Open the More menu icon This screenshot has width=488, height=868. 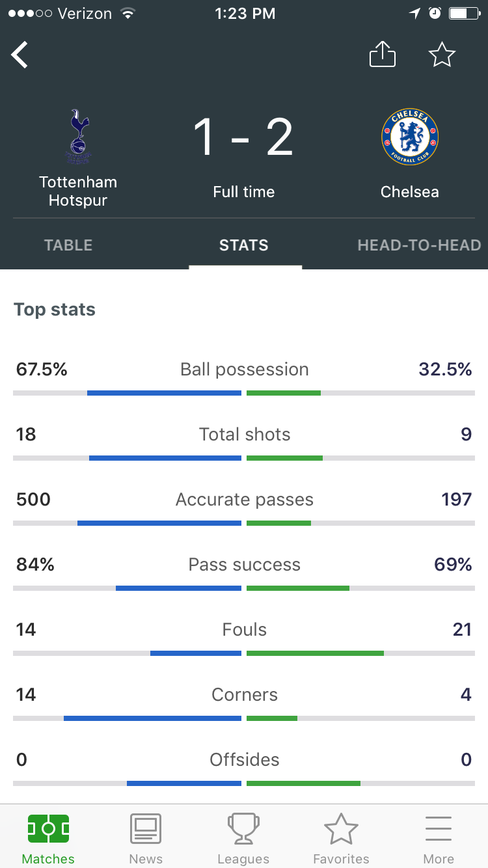[x=439, y=829]
